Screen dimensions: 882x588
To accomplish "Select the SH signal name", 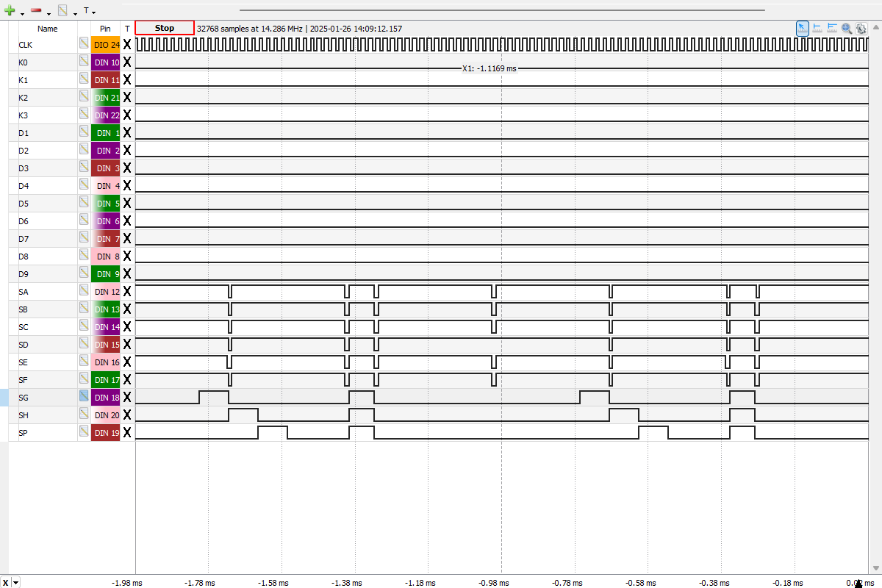I will click(24, 415).
